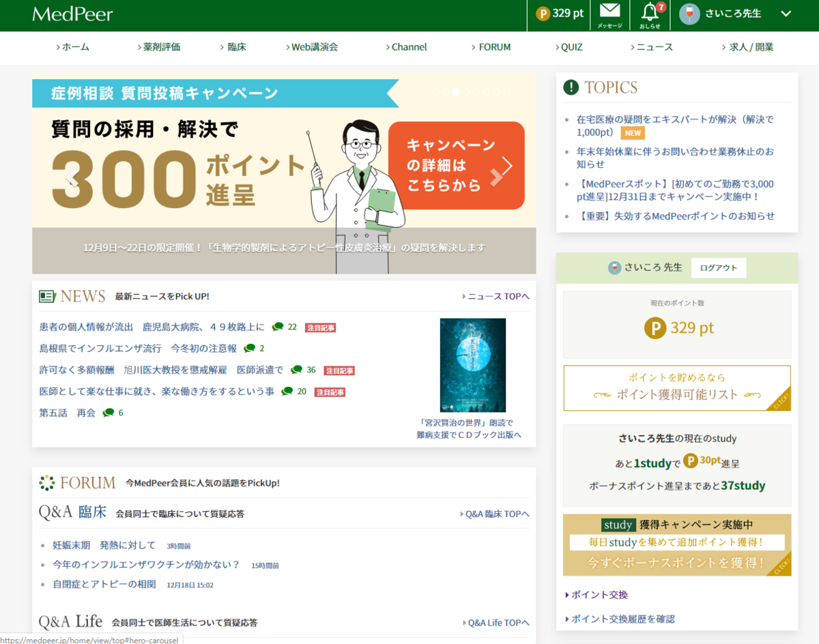Click 注目記事 tag on 鹿児島大病院 article
819x644 pixels.
[x=320, y=327]
